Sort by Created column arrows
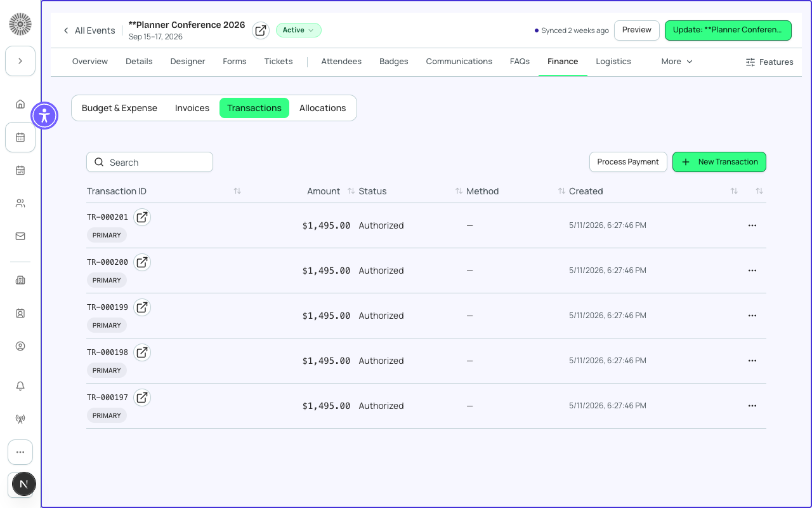The height and width of the screenshot is (508, 812). coord(734,191)
